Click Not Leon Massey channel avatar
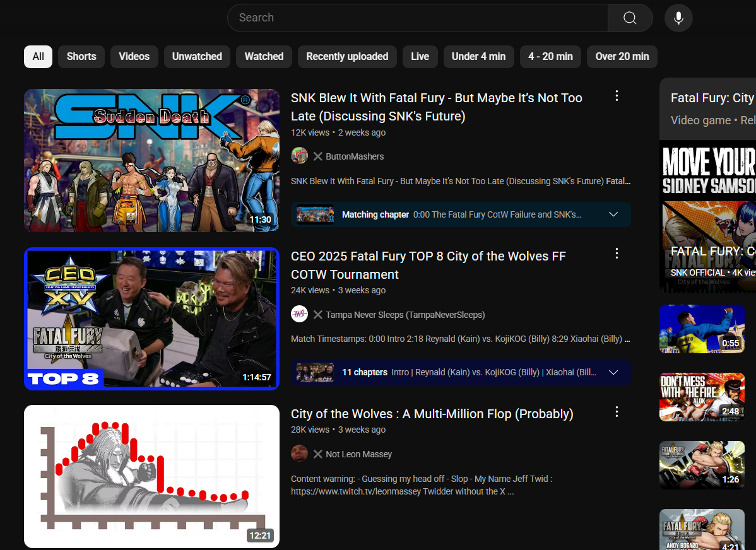 point(299,453)
